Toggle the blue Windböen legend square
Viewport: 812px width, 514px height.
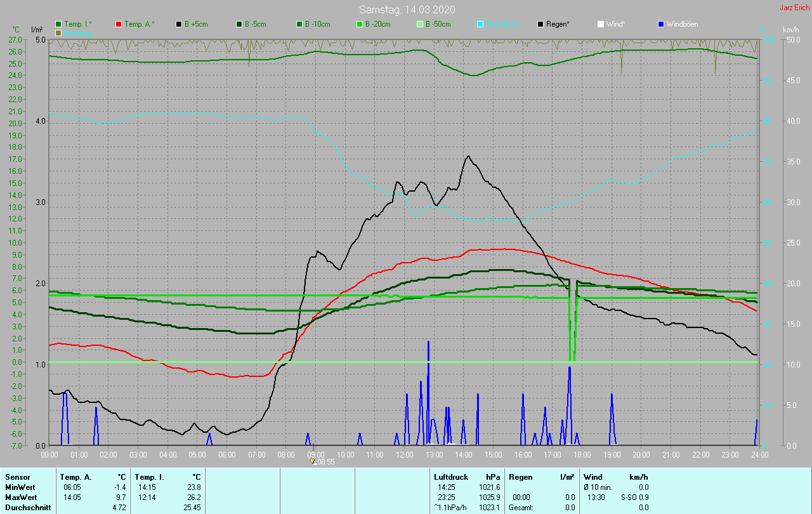pos(661,24)
